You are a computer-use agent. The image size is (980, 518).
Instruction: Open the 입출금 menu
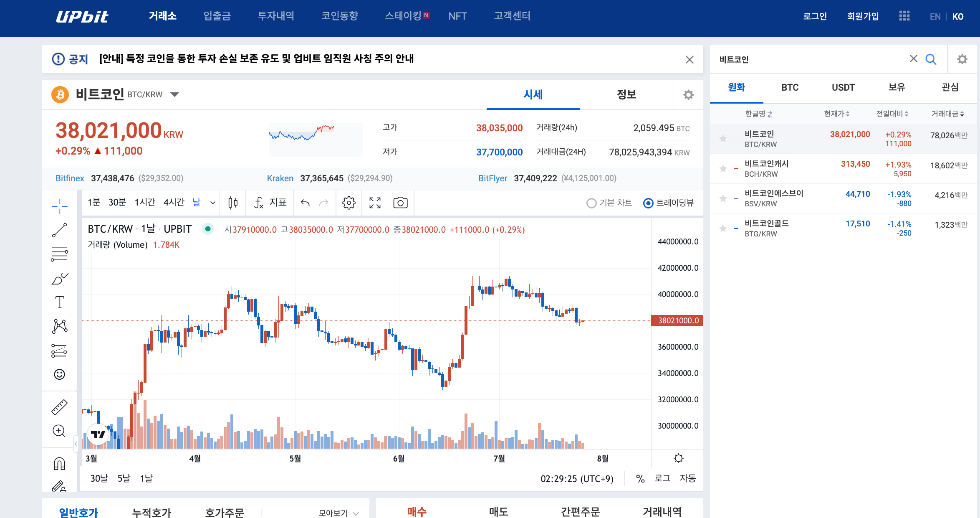click(217, 16)
